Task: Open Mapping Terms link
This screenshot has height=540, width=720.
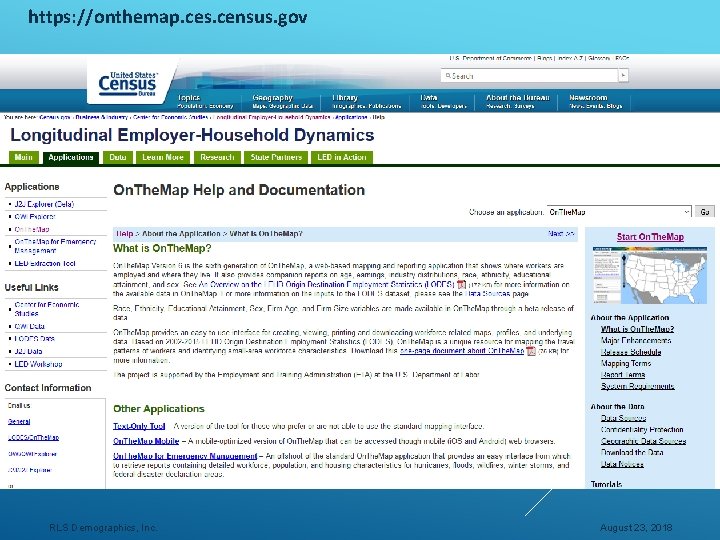Action: [626, 363]
